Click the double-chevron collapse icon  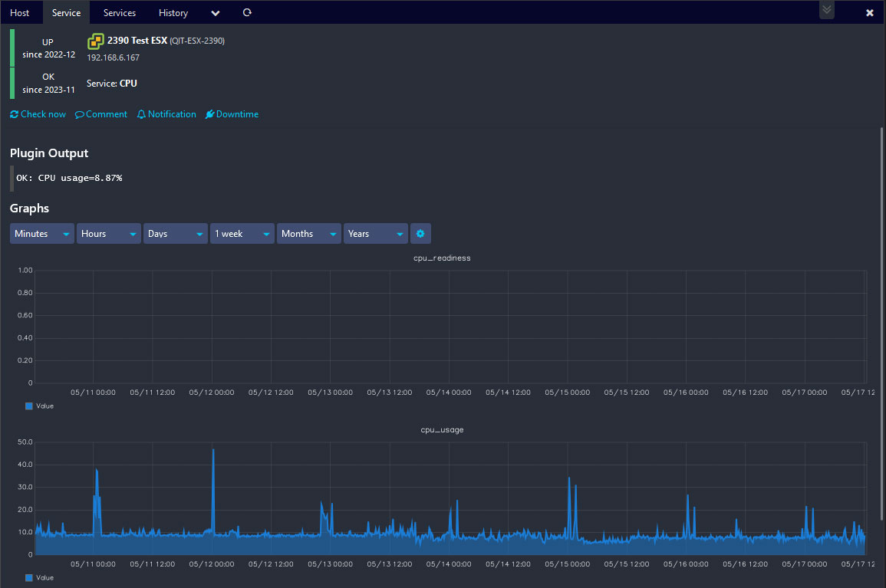(826, 10)
